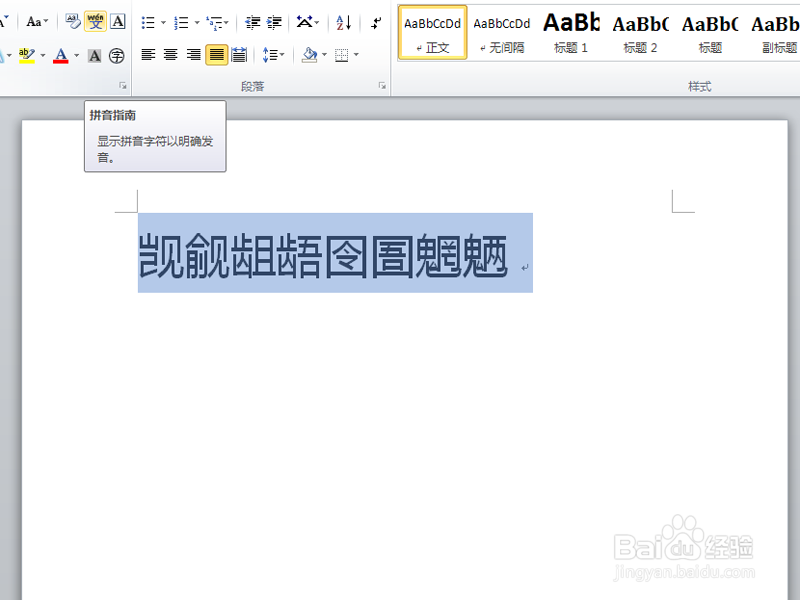Toggle center alignment
This screenshot has width=800, height=600.
coord(169,54)
